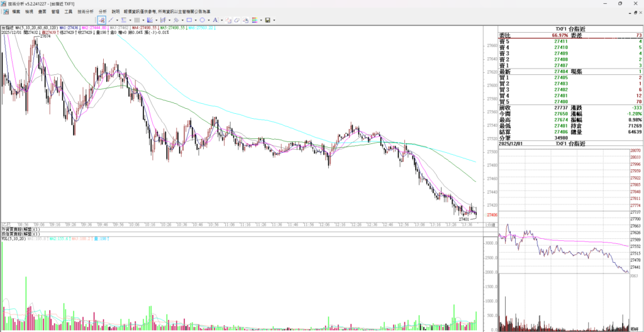Open the 檔案 menu

16,11
